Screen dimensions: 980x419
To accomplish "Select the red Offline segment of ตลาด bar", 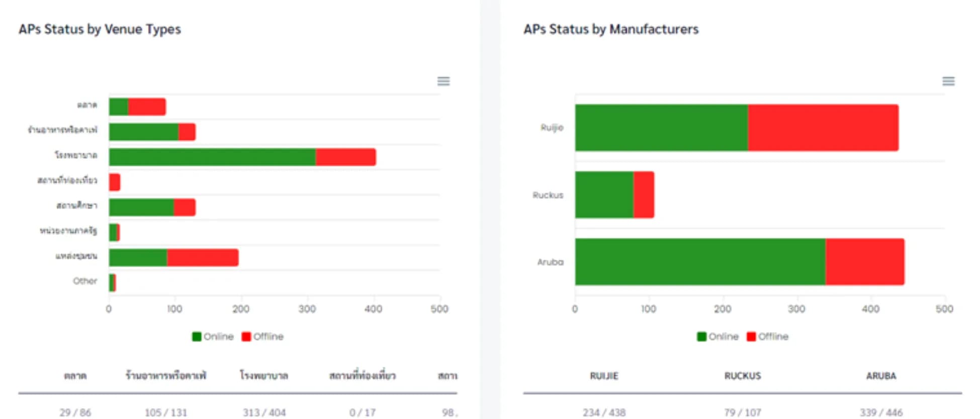I will click(x=146, y=107).
